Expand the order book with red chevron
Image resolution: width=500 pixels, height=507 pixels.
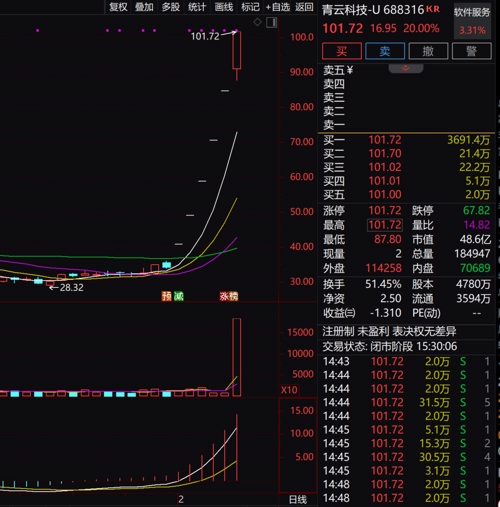click(406, 68)
